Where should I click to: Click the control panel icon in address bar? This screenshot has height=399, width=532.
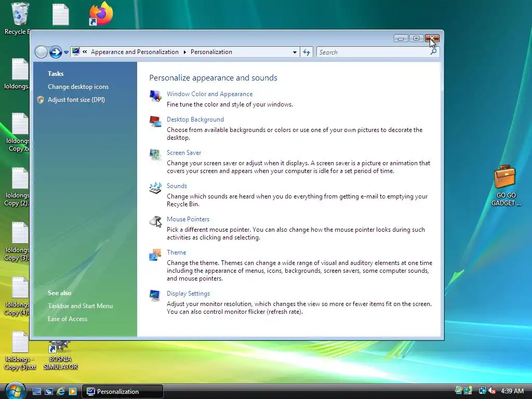76,51
